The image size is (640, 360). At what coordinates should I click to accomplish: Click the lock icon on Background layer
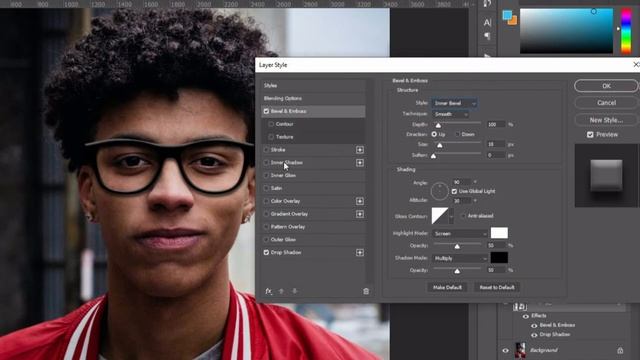pos(620,350)
